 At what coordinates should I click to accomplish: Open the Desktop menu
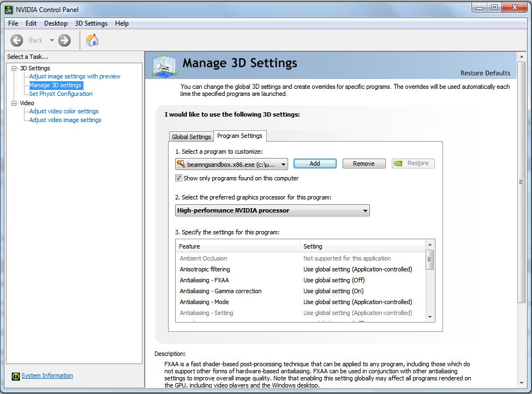56,23
